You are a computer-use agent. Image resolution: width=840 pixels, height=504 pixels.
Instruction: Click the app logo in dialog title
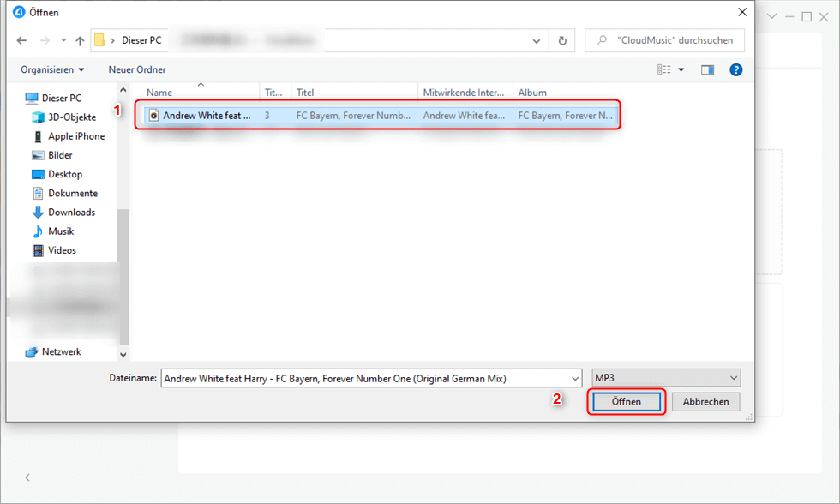(x=19, y=12)
